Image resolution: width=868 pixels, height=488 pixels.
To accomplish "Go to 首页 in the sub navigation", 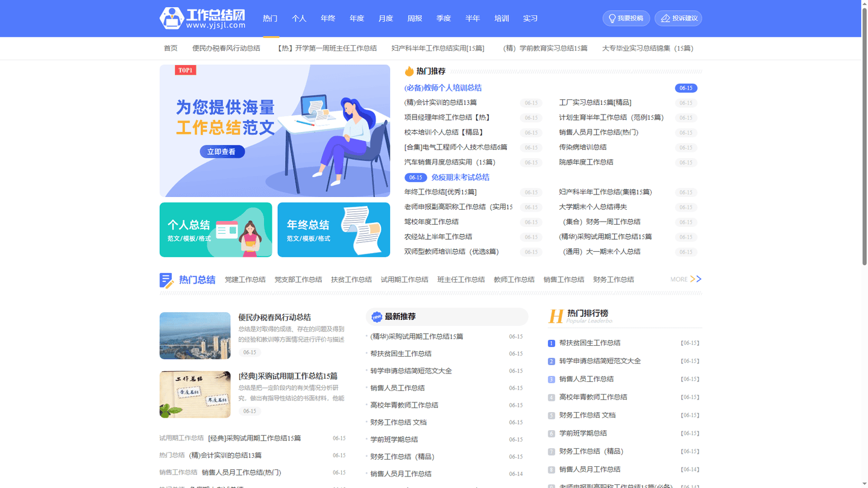I will [171, 48].
